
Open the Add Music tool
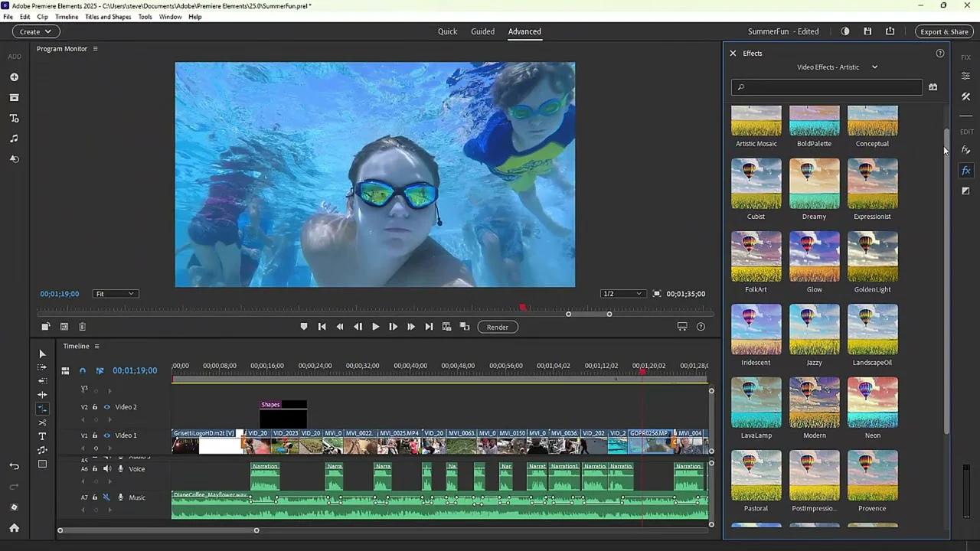coord(14,138)
